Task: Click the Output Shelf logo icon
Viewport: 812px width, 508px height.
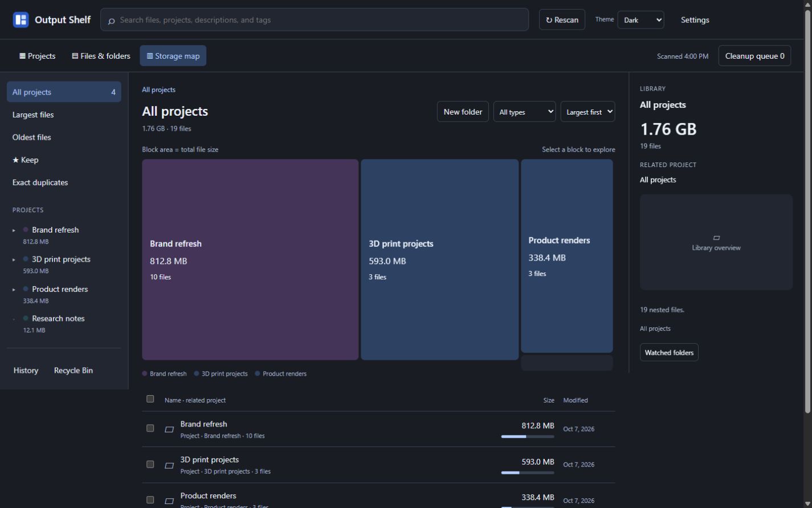Action: pyautogui.click(x=21, y=20)
